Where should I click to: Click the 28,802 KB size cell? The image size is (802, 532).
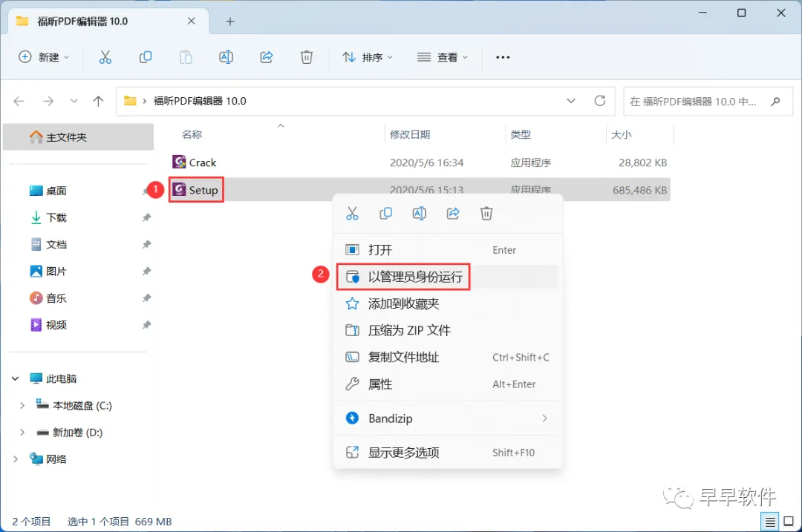pyautogui.click(x=642, y=162)
